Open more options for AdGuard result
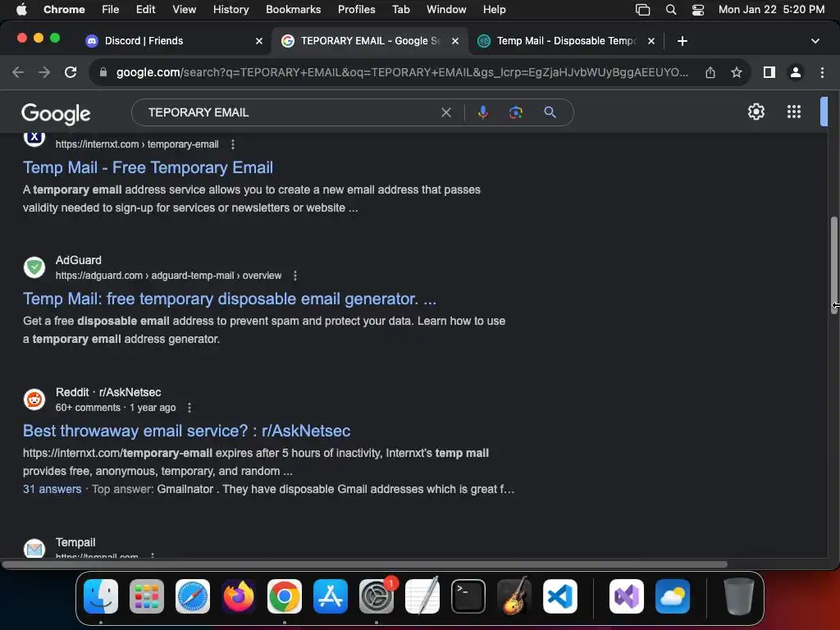Screen dimensions: 840x630 click(295, 276)
